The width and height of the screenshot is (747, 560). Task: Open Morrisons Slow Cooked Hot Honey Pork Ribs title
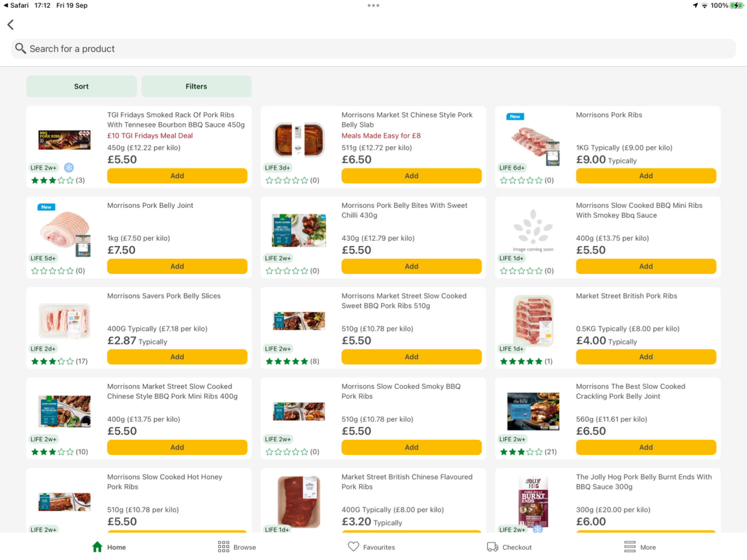pos(165,482)
